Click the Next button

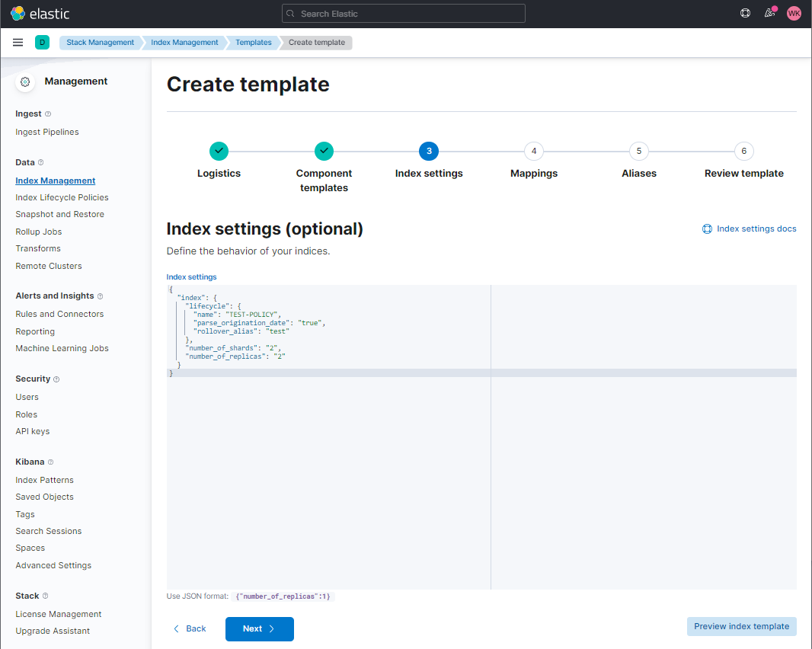coord(259,628)
